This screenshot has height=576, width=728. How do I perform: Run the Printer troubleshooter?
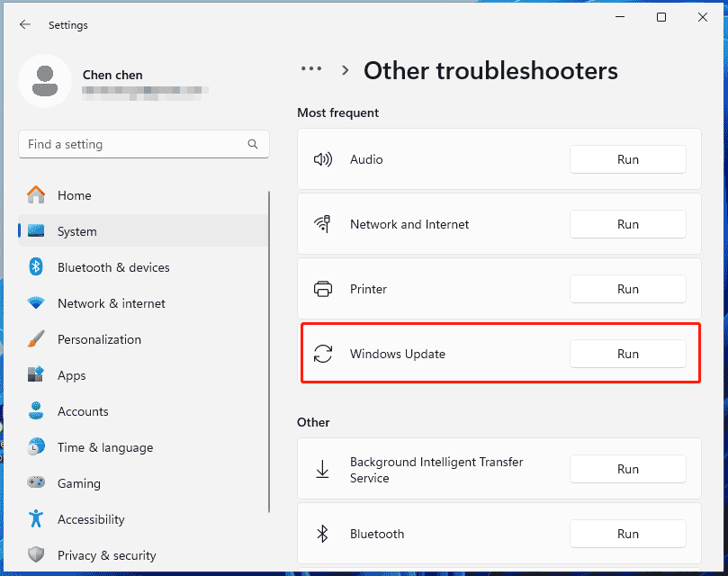pyautogui.click(x=627, y=289)
